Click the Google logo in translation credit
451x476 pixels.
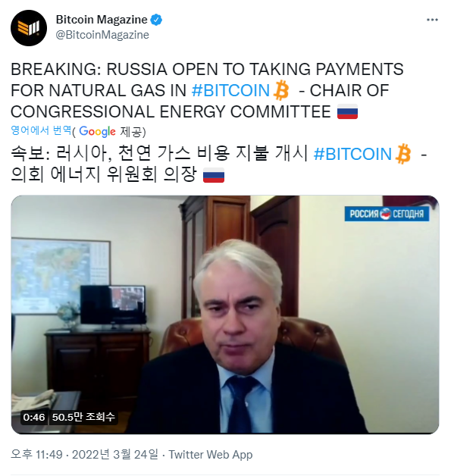[97, 131]
